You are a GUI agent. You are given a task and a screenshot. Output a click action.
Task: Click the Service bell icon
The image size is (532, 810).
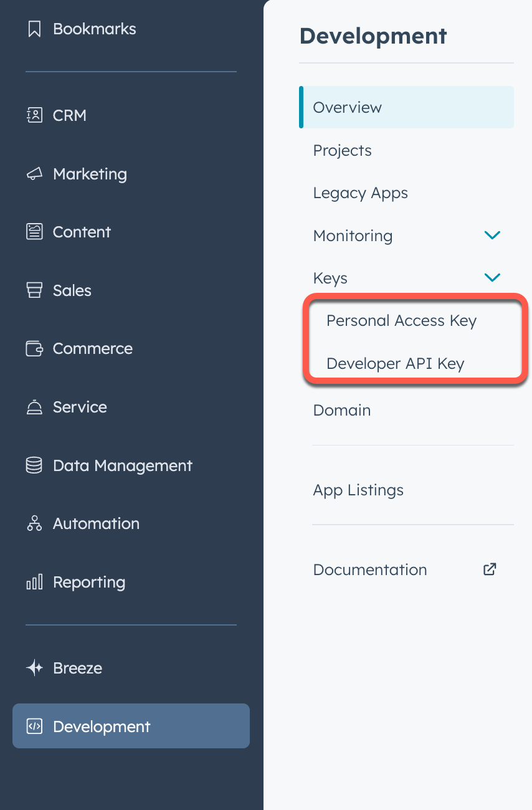coord(34,407)
